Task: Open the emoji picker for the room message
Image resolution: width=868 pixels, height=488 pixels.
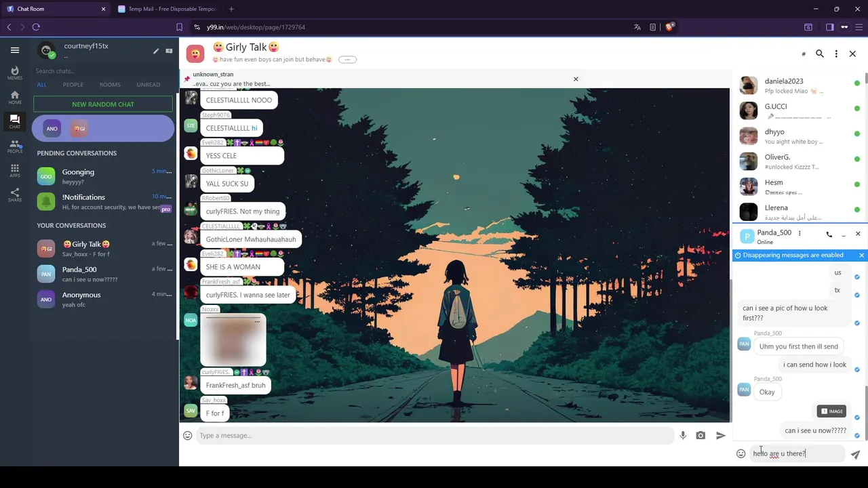Action: click(188, 436)
